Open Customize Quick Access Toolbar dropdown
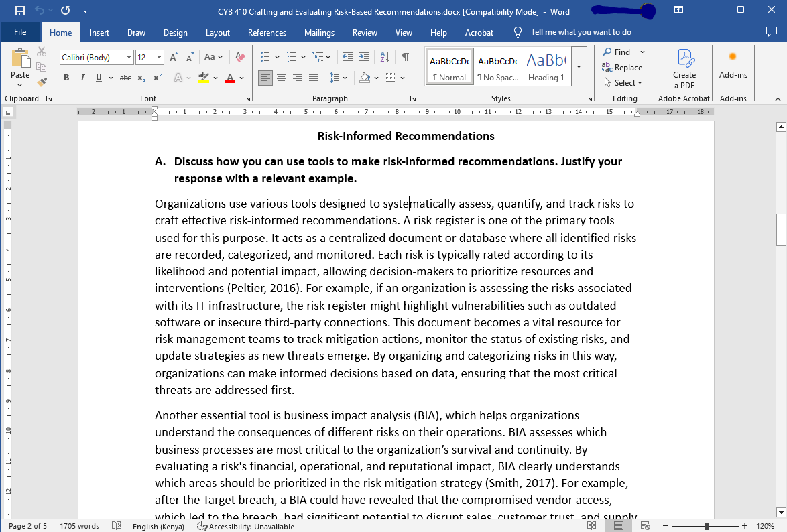 (85, 11)
